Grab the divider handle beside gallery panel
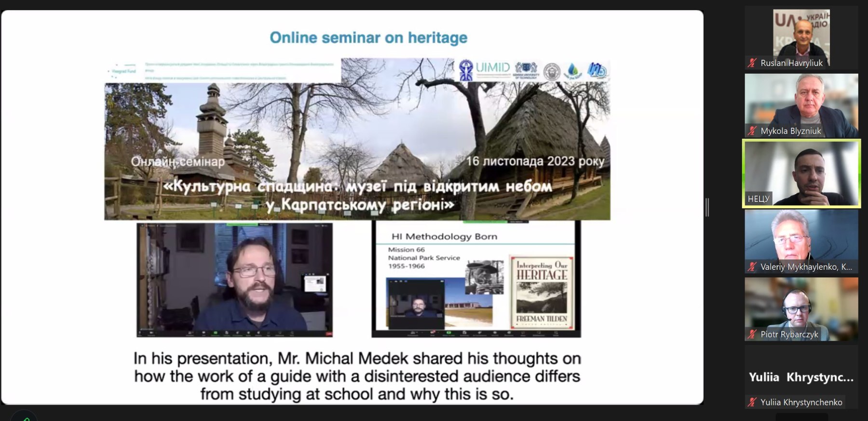The image size is (868, 421). tap(707, 207)
